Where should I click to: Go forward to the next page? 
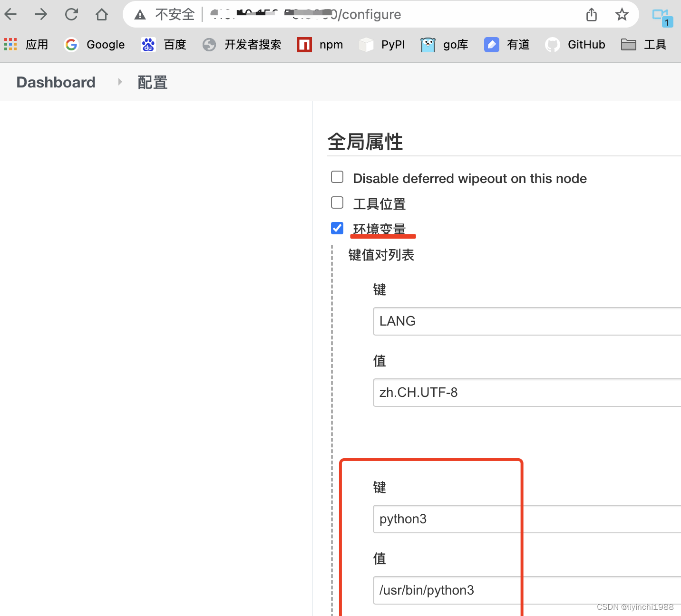(41, 15)
